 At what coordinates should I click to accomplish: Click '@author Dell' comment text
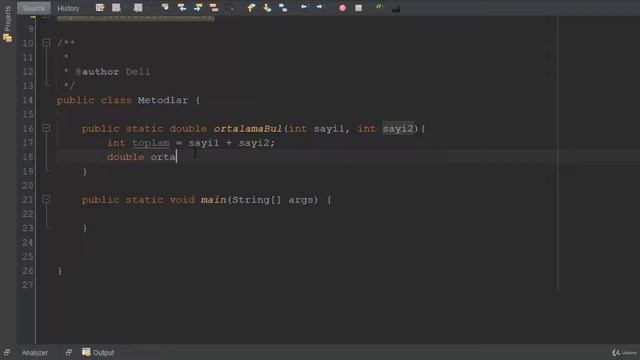(113, 72)
